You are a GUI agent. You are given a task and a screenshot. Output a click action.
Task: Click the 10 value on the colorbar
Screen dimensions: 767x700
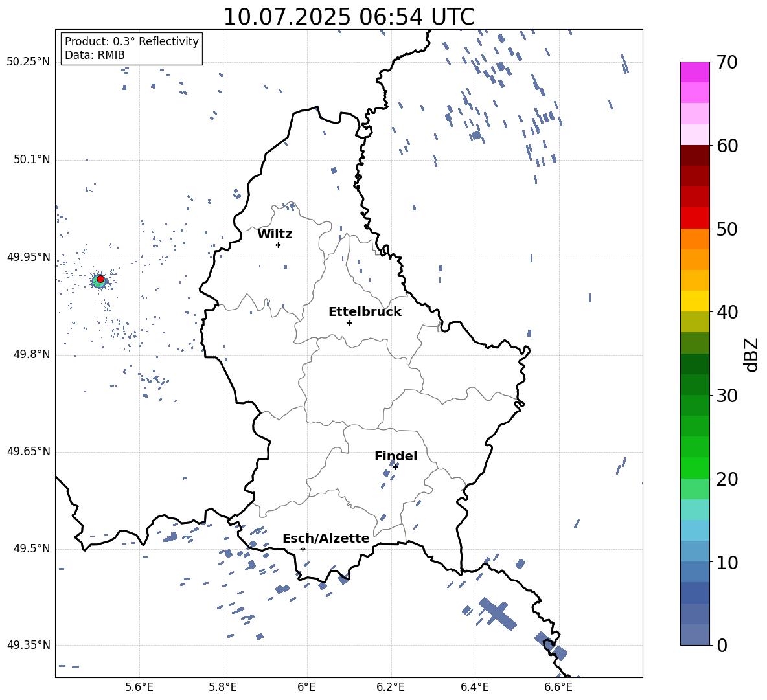[x=727, y=562]
